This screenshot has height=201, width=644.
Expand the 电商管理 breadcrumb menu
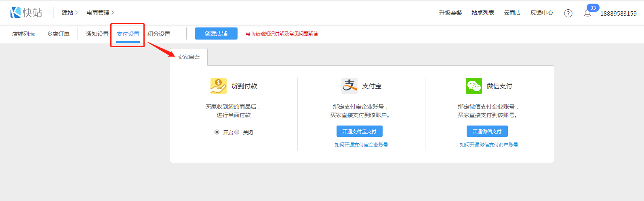pos(100,13)
